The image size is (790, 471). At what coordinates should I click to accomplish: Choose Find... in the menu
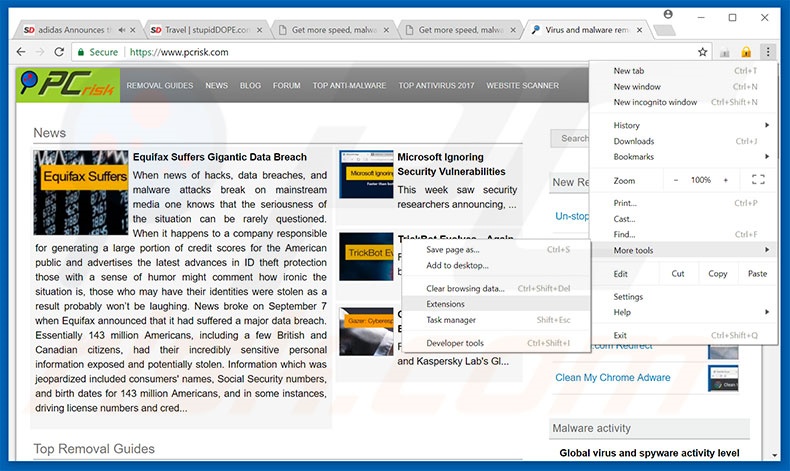point(683,234)
